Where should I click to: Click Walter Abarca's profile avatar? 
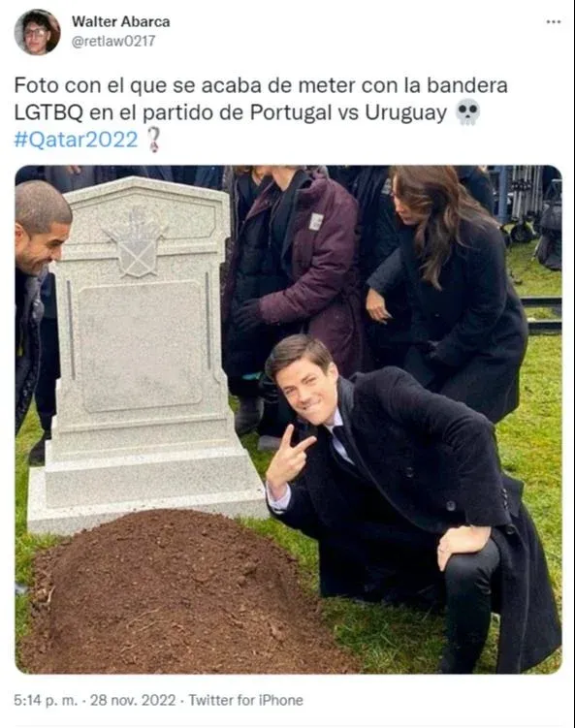click(x=37, y=33)
